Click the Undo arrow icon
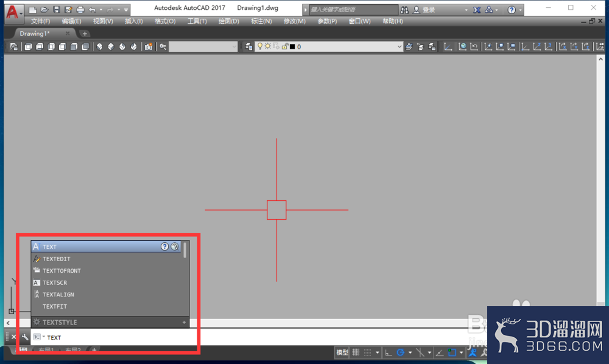The image size is (609, 364). (x=93, y=10)
